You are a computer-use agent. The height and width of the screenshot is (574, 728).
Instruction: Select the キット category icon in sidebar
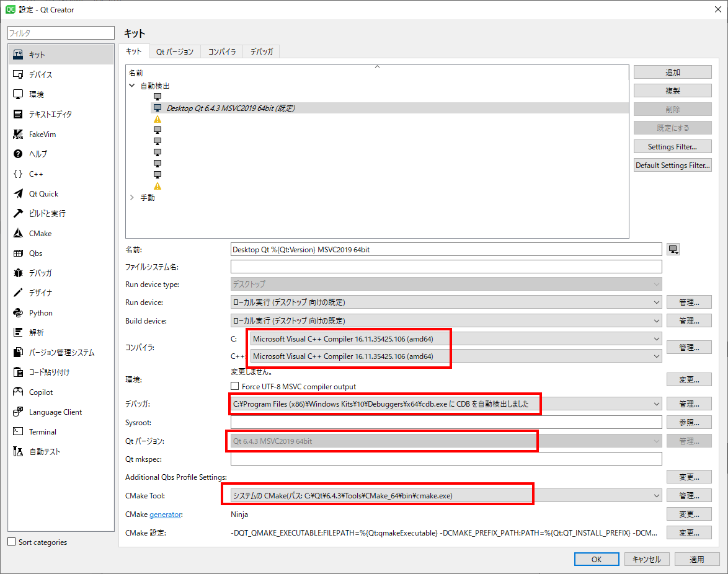pos(18,55)
